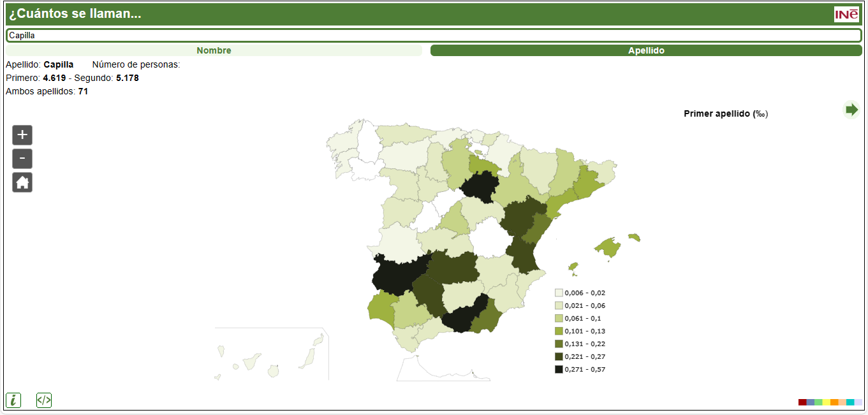Screen dimensions: 868x415
Task: Pick the turquoise color swatch
Action: [850, 402]
